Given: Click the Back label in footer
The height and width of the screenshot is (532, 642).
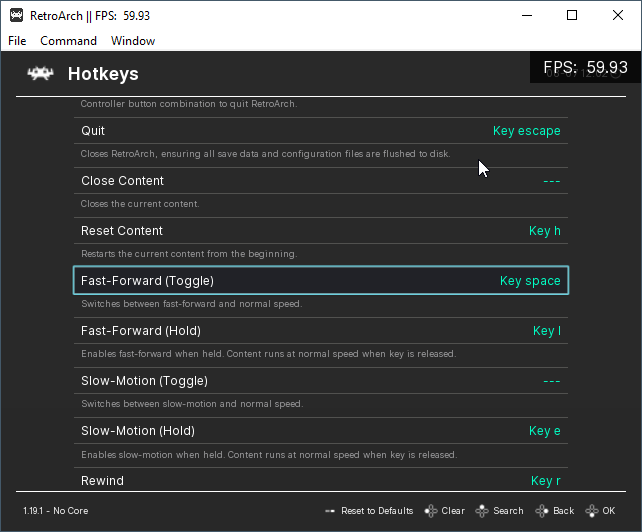Looking at the screenshot, I should pos(563,511).
